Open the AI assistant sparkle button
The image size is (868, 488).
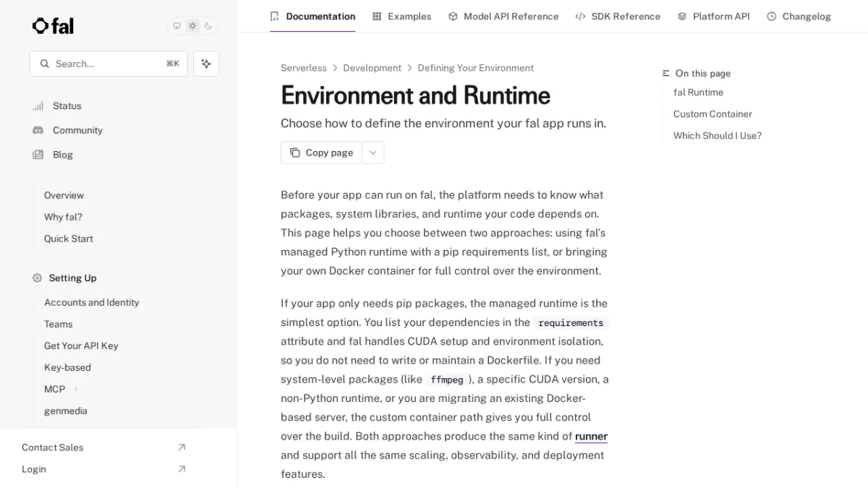click(x=206, y=64)
